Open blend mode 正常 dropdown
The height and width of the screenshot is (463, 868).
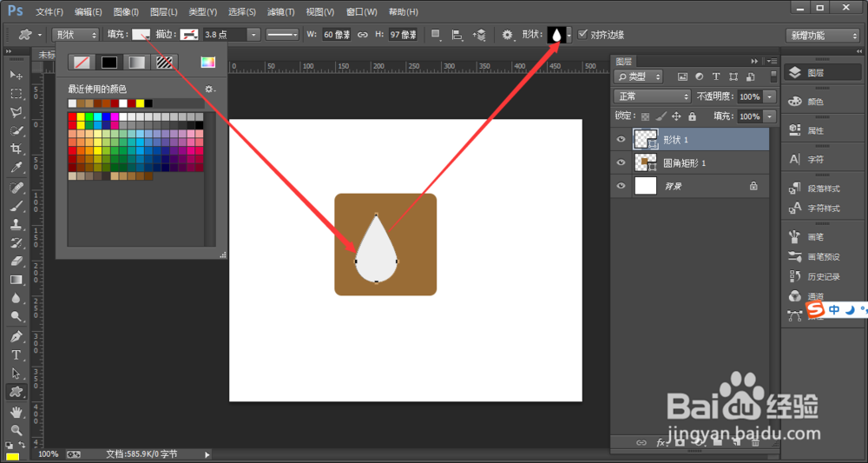pyautogui.click(x=652, y=96)
